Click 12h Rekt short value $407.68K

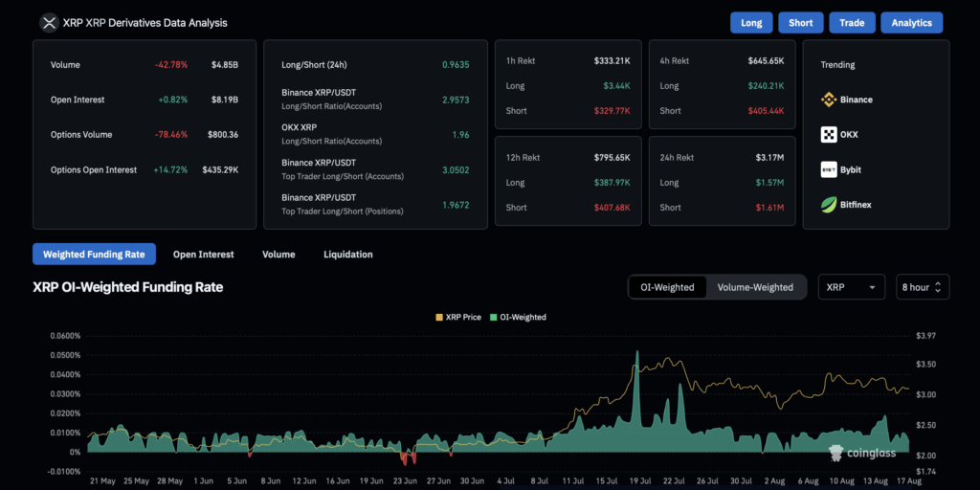(612, 208)
